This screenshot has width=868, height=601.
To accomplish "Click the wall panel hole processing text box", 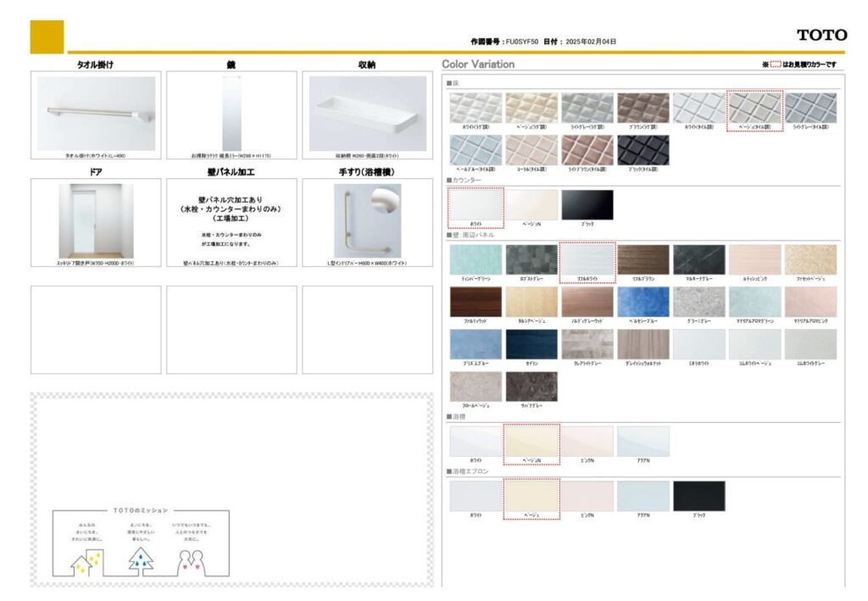I will coord(231,220).
